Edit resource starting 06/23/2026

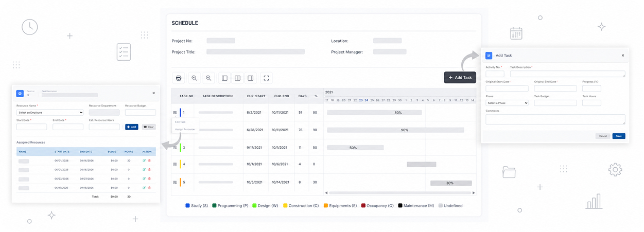point(144,179)
